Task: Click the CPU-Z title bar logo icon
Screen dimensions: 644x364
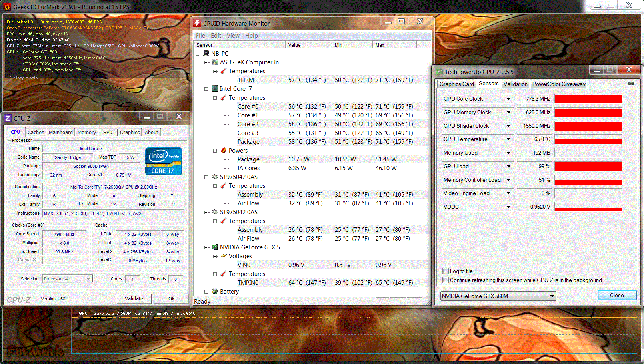Action: click(x=8, y=118)
